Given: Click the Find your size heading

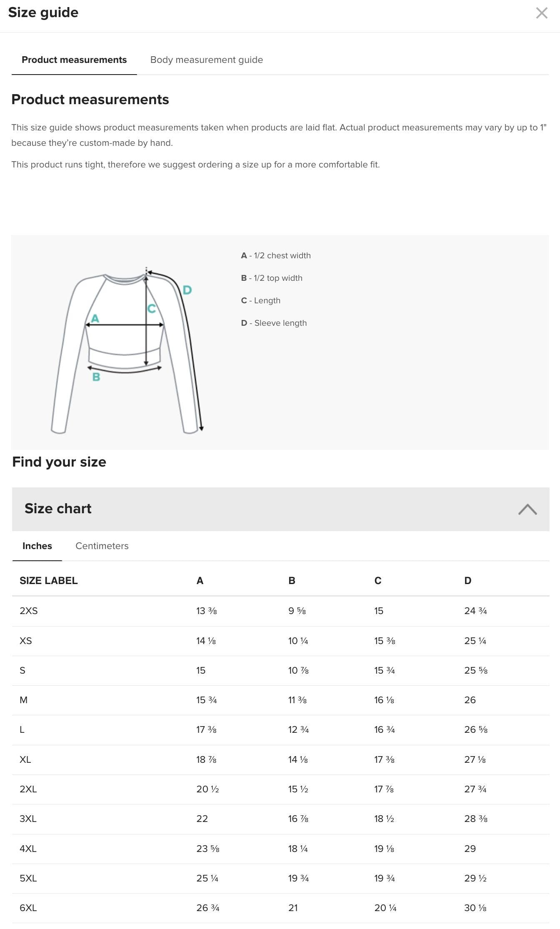Looking at the screenshot, I should pos(59,462).
